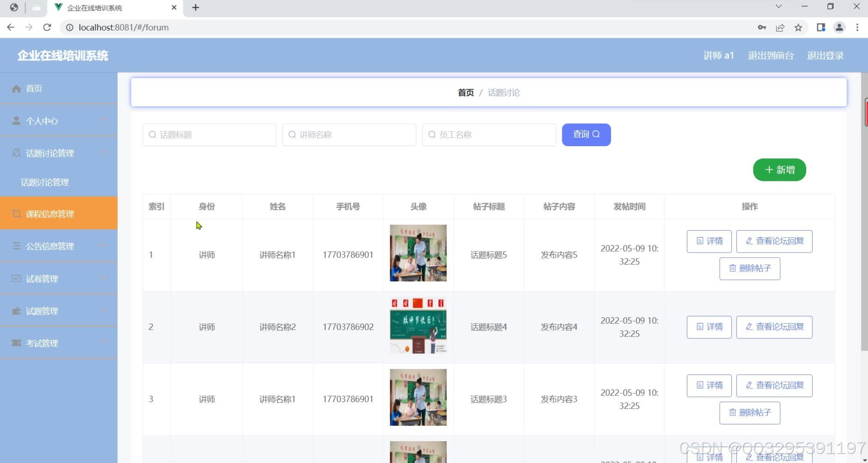Open the browser share icon
This screenshot has height=463, width=868.
tap(780, 27)
